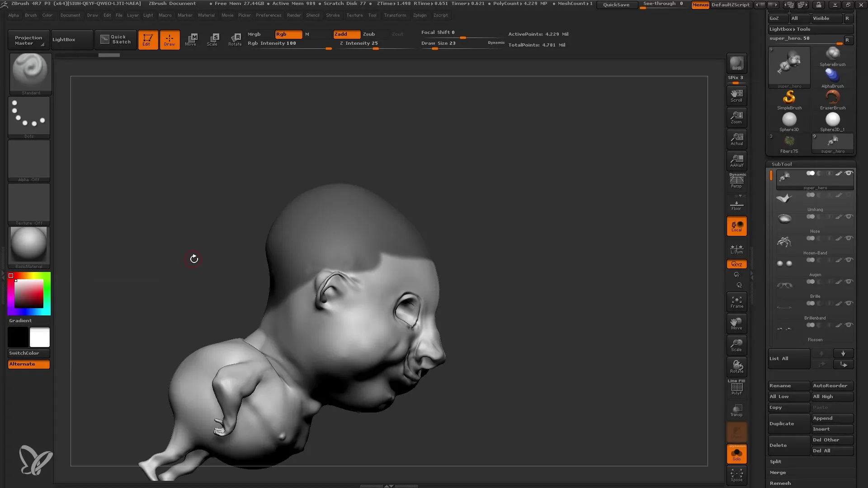The image size is (868, 488).
Task: Open the Brush menu
Action: pos(31,15)
